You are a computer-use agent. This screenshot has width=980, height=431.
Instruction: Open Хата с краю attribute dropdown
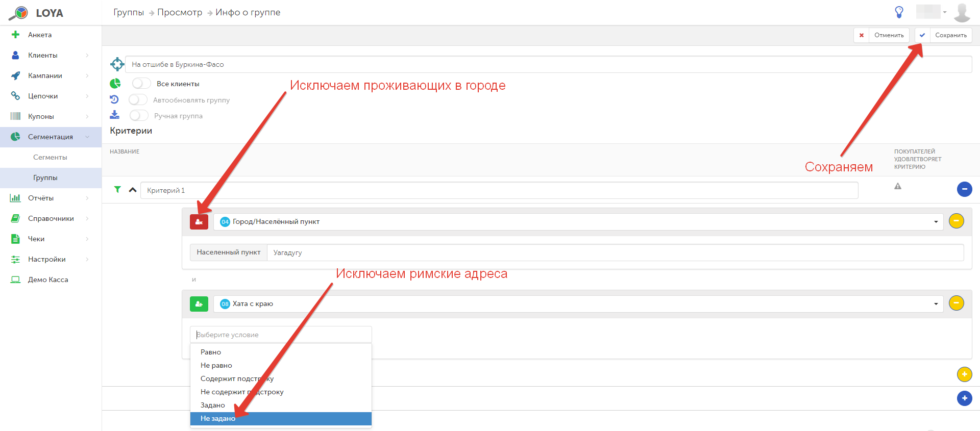pyautogui.click(x=578, y=303)
